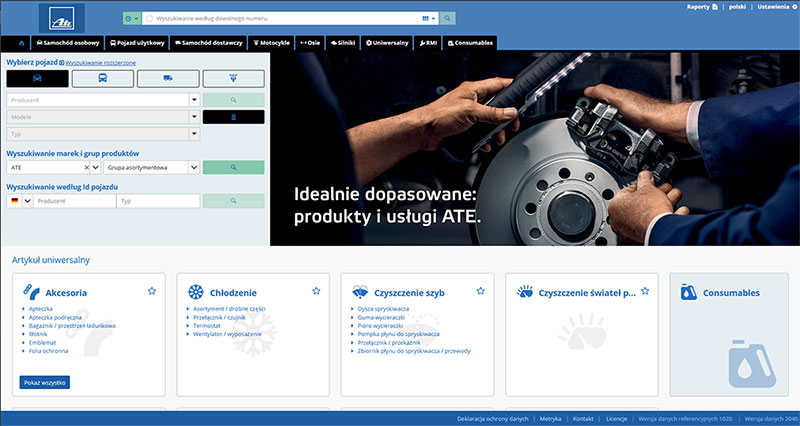Expand the ATE brand dropdown arrow
Screen dimensions: 800x426
tap(95, 167)
